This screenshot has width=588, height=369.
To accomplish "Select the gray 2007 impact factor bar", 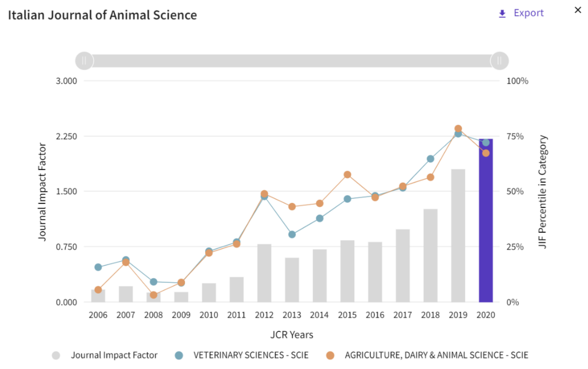I will tap(126, 294).
